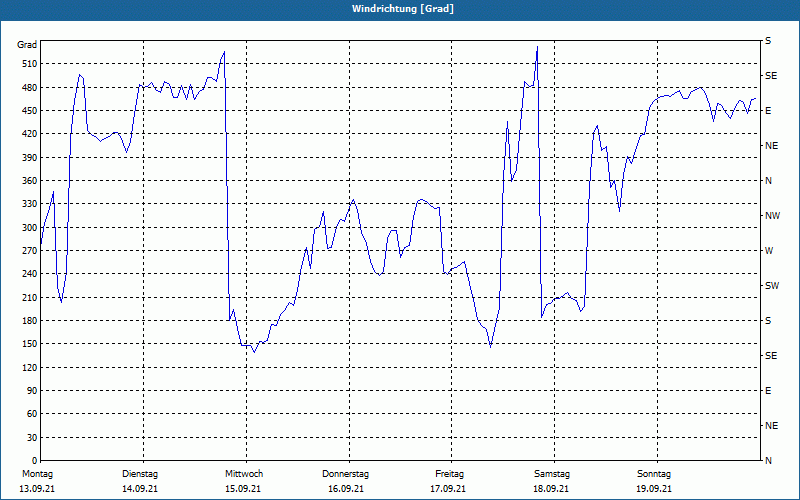Screen dimensions: 800x500
Task: Click the date 19.09.21
Action: 654,489
